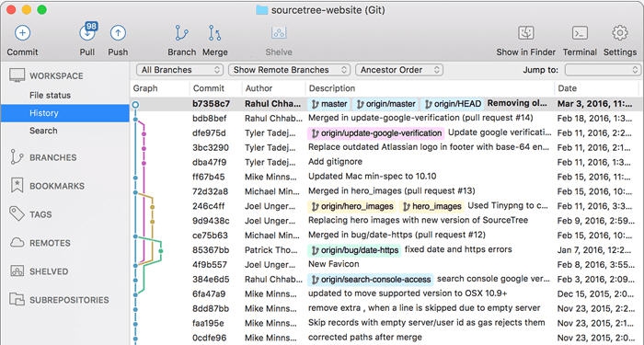The width and height of the screenshot is (644, 345).
Task: Select 'Updated Mac min-spec to 10.10' commit
Action: [387, 177]
